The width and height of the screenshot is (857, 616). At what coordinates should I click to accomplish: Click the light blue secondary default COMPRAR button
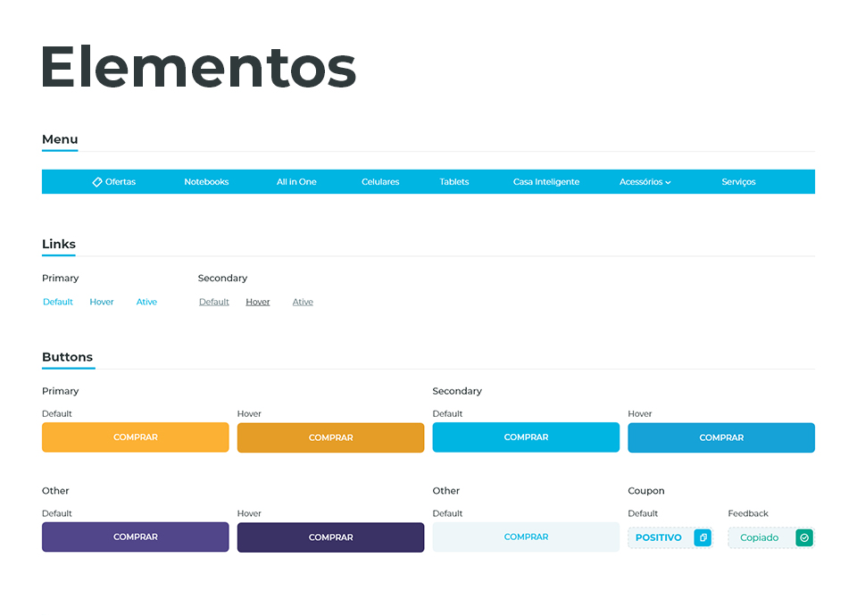pos(527,437)
